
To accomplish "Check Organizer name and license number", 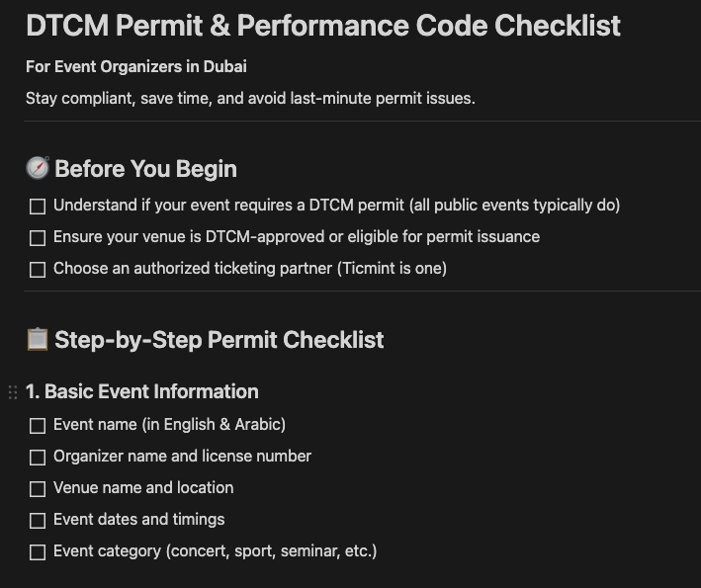I will pyautogui.click(x=38, y=458).
